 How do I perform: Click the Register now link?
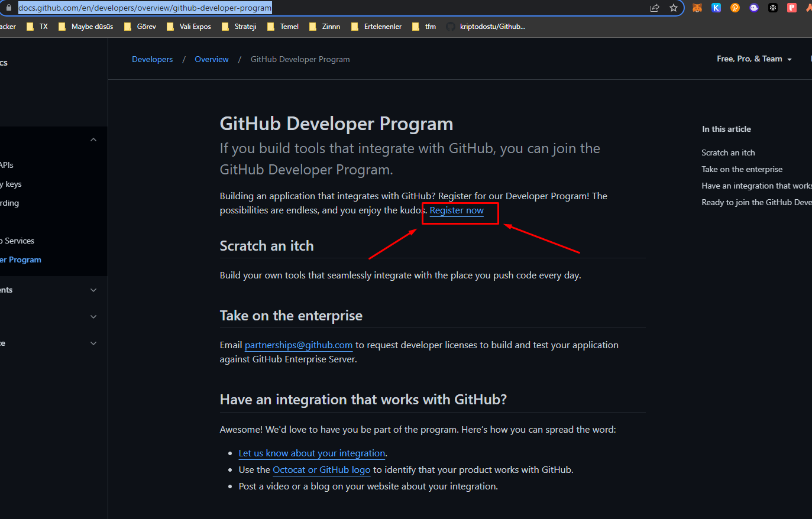(x=457, y=210)
